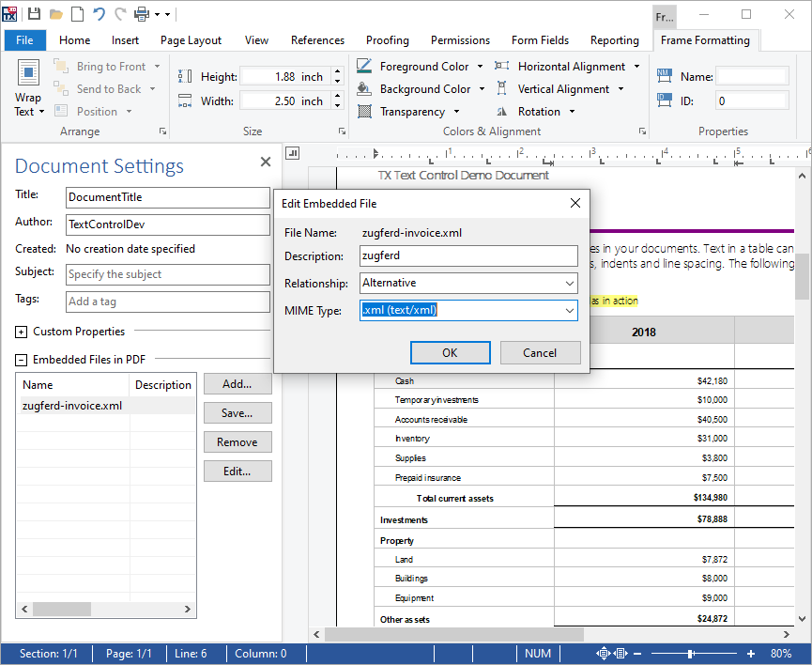Click the Undo arrow icon

[99, 14]
